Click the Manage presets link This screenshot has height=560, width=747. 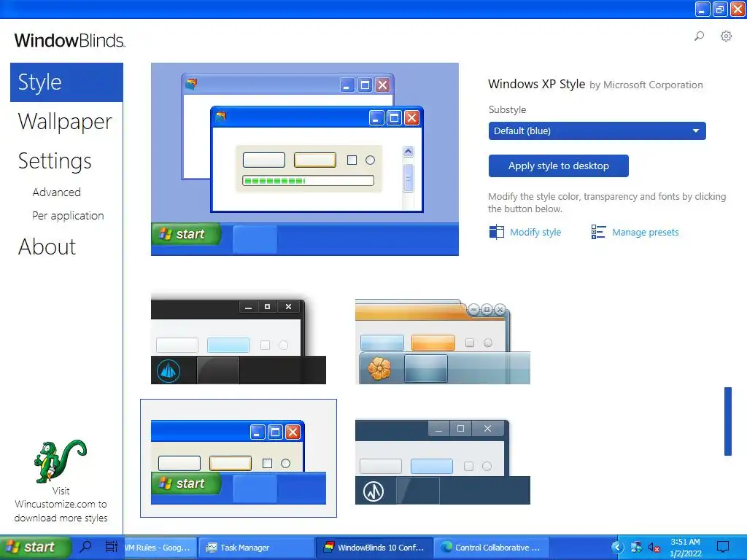pos(646,233)
